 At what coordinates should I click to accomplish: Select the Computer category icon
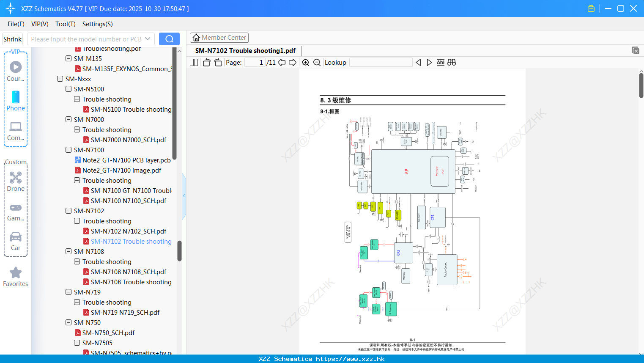[16, 131]
